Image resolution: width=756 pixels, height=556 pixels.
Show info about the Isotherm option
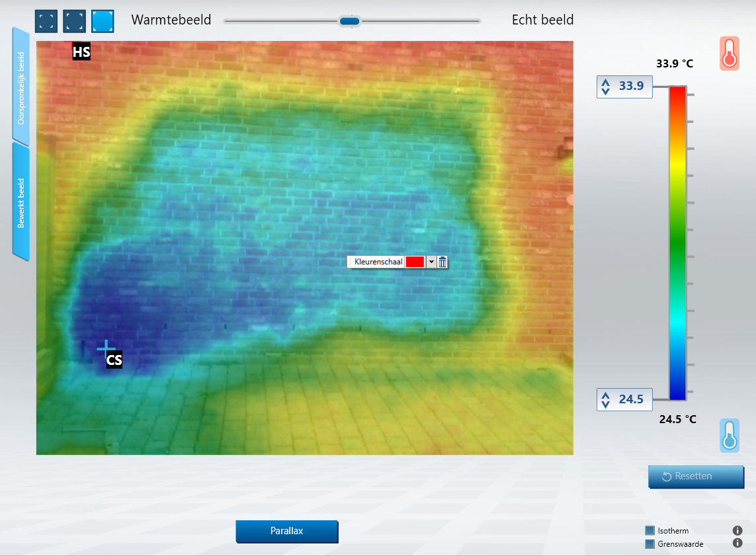[x=737, y=530]
